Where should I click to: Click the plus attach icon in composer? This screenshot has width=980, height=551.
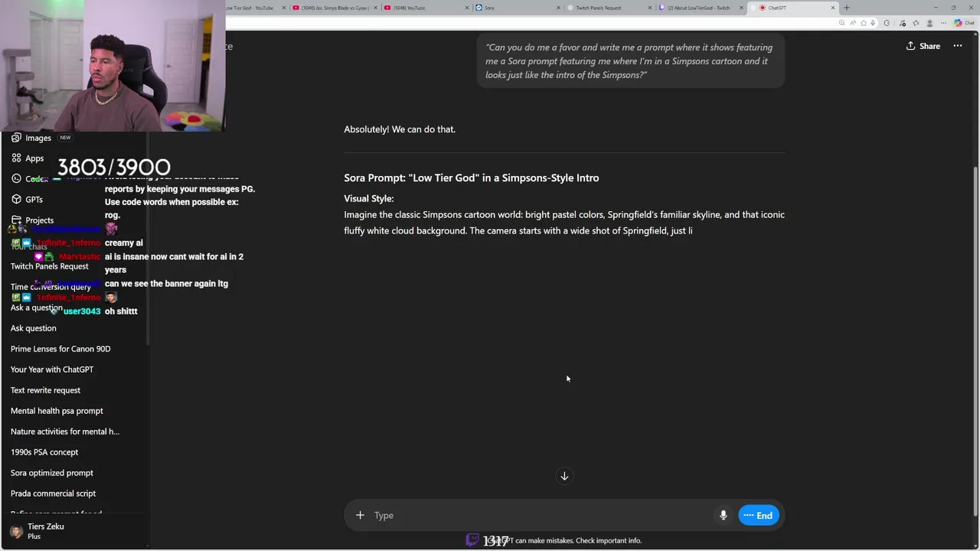point(360,515)
